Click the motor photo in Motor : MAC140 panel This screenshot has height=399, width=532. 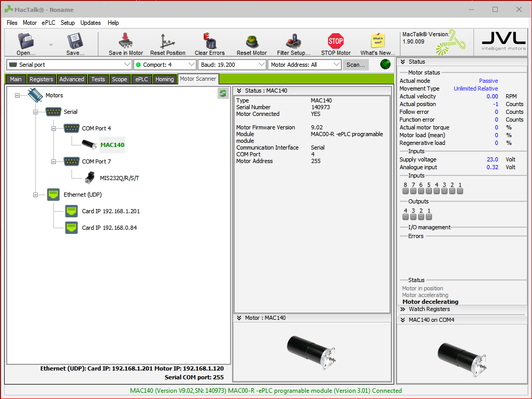311,352
